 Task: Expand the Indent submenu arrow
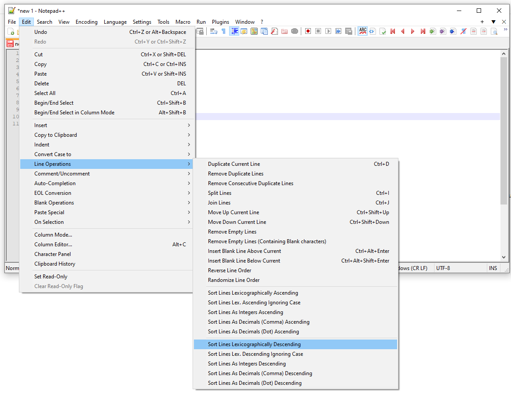point(189,145)
